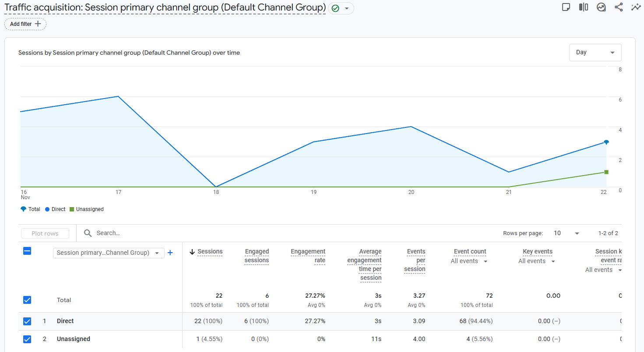The height and width of the screenshot is (352, 644).
Task: Open the Share this report panel
Action: click(619, 7)
